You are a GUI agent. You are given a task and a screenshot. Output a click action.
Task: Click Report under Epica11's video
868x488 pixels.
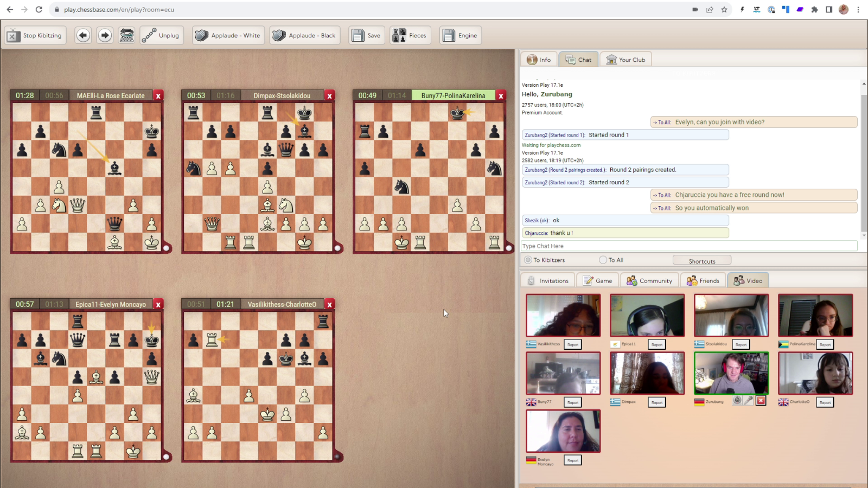coord(657,344)
